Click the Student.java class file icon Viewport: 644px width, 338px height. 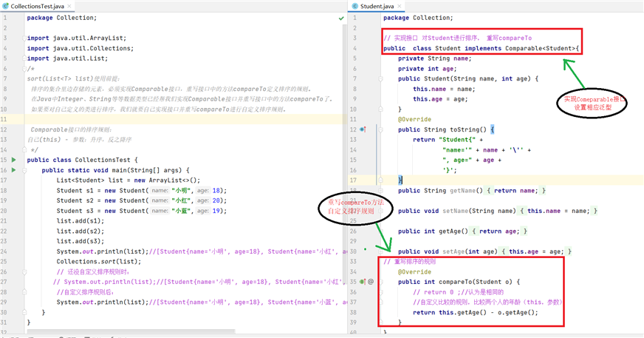[x=355, y=6]
